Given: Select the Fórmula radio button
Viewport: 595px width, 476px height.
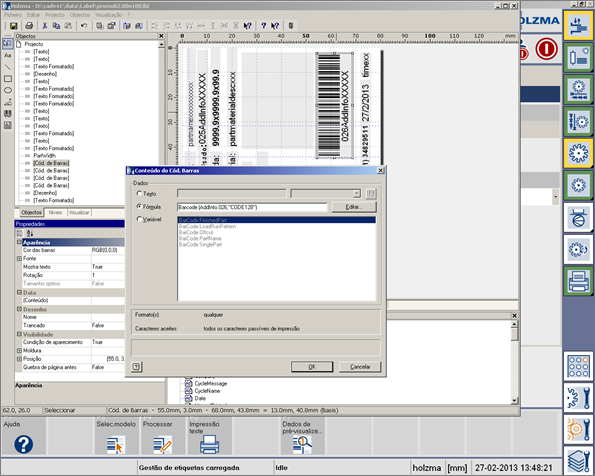Looking at the screenshot, I should (x=139, y=206).
